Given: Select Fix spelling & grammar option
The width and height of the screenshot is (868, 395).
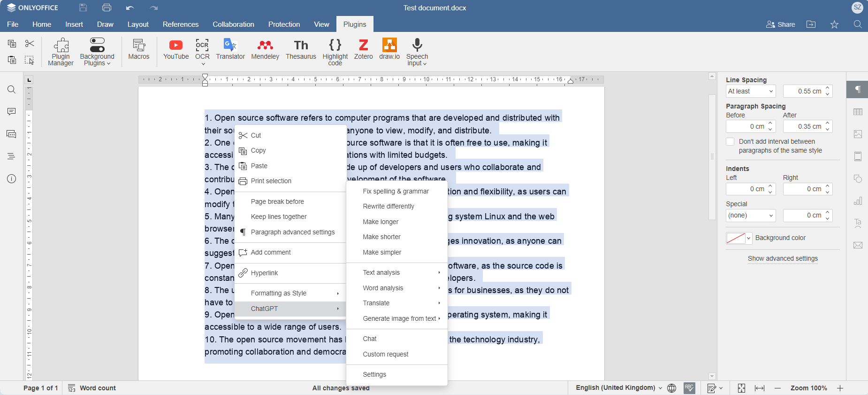Looking at the screenshot, I should coord(396,191).
